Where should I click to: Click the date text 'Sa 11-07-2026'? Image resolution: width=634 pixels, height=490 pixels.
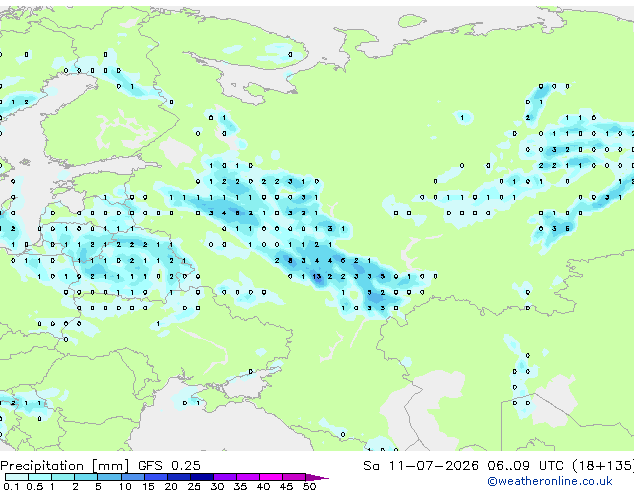click(x=421, y=466)
